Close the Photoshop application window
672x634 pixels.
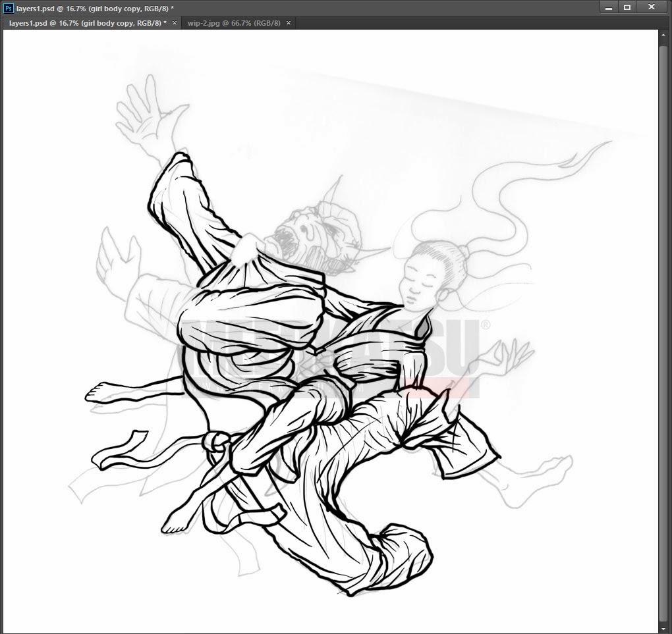pyautogui.click(x=651, y=7)
